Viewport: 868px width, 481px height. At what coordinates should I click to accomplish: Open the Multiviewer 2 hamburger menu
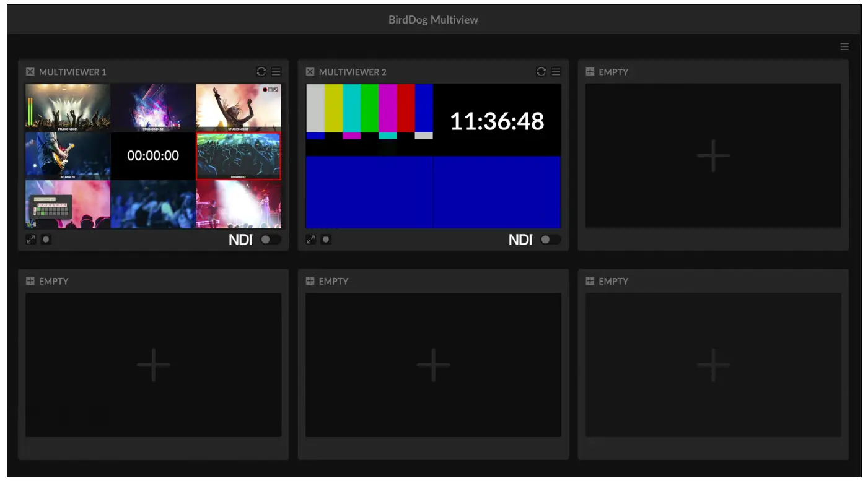(556, 72)
